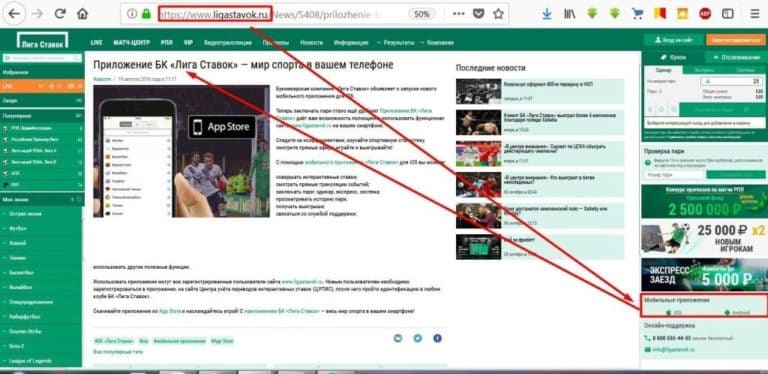The height and width of the screenshot is (374, 768).
Task: Click the Вход на сайт login button
Action: (673, 40)
